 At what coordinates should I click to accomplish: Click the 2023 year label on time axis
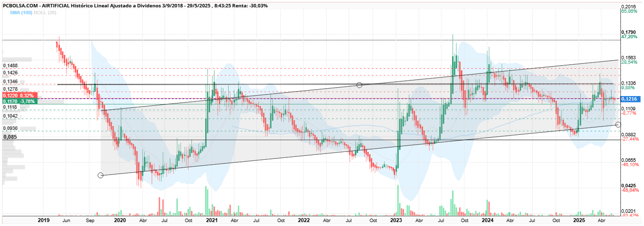[396, 221]
